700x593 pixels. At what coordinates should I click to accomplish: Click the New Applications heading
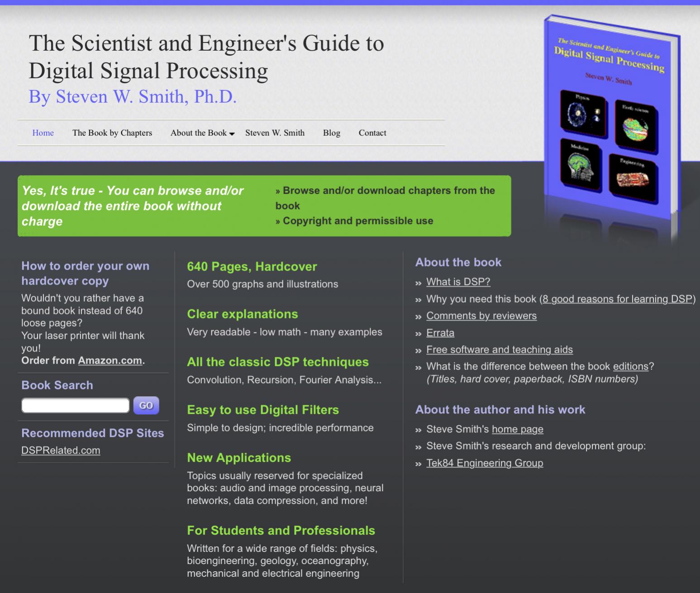(x=239, y=458)
